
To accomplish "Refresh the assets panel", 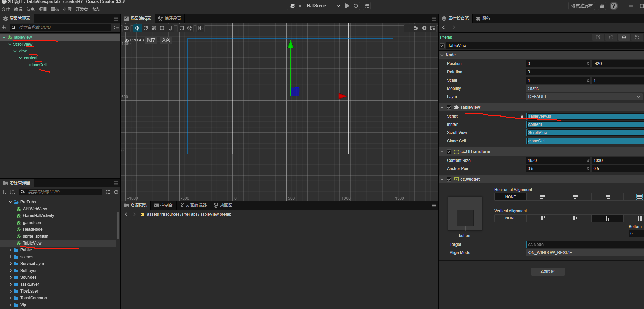I will [116, 192].
